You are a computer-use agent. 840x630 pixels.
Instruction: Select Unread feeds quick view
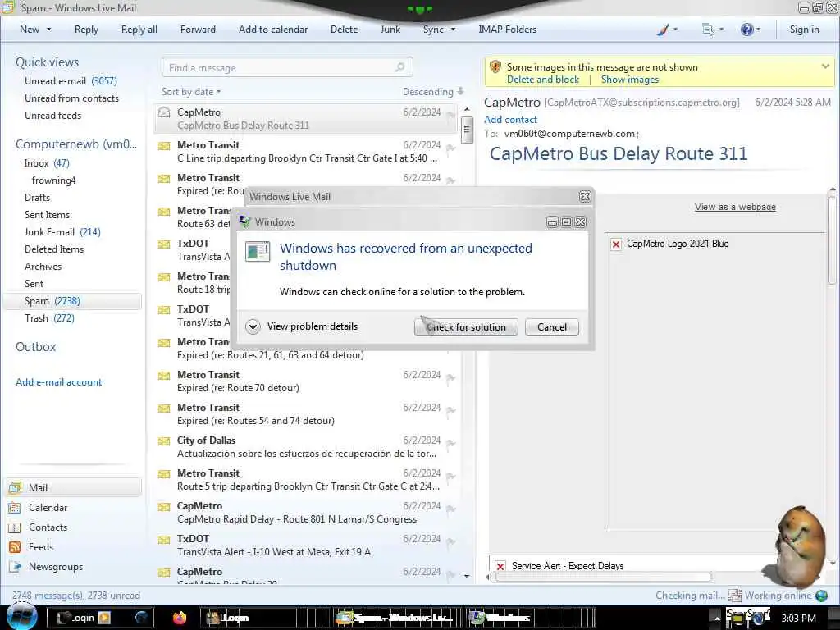point(53,115)
